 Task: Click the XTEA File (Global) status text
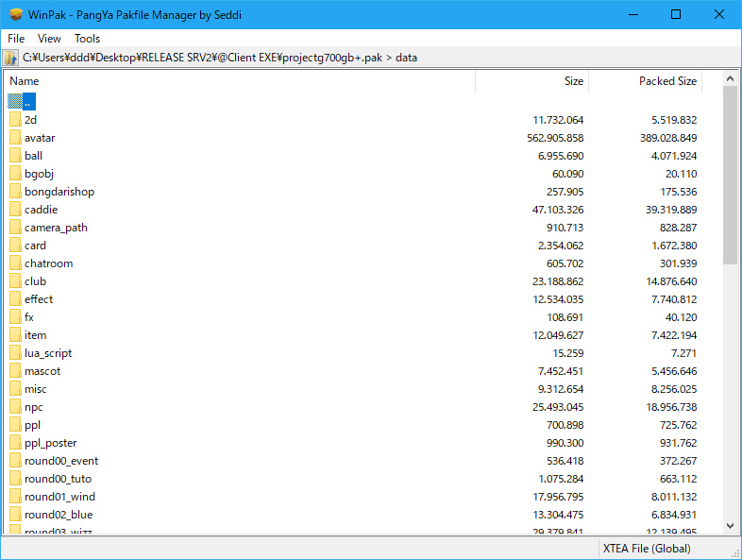[x=647, y=549]
